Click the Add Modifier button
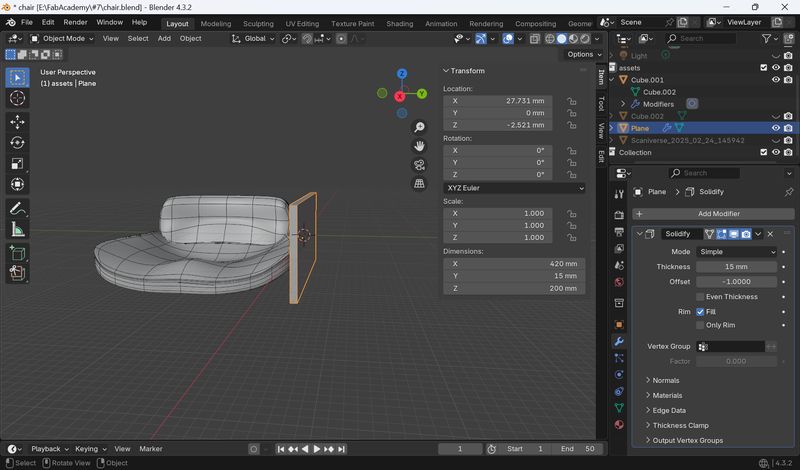This screenshot has height=470, width=800. pyautogui.click(x=713, y=214)
